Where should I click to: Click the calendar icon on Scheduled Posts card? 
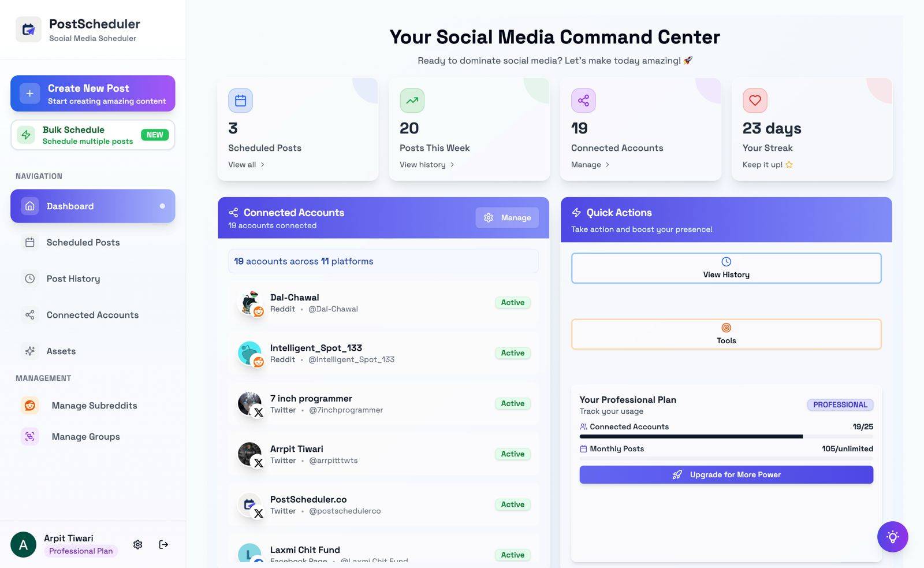tap(240, 101)
